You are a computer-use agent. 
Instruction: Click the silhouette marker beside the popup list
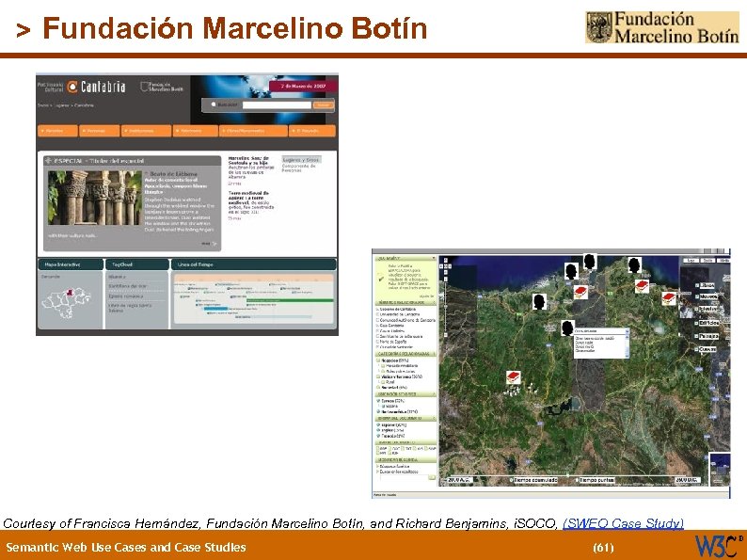(567, 328)
